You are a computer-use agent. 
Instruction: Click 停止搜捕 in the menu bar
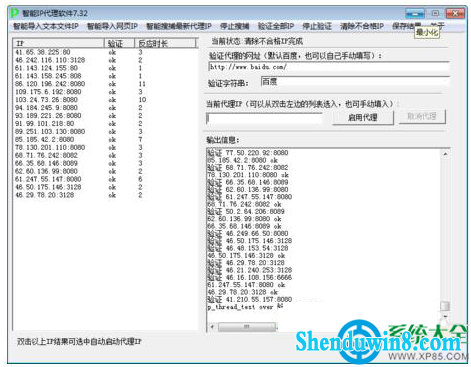click(235, 26)
